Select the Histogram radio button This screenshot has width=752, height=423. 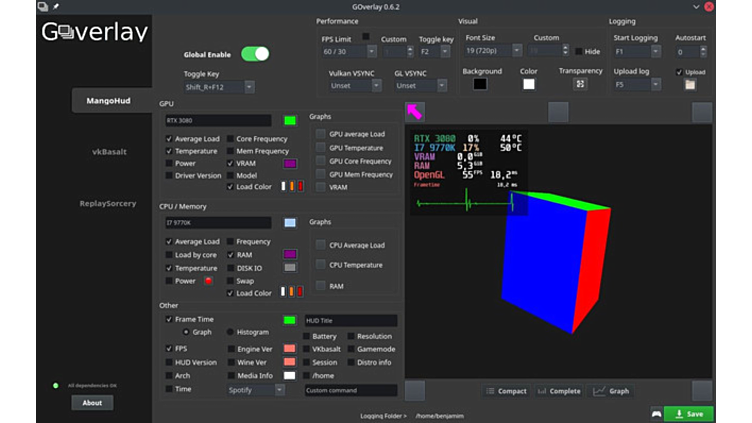(230, 332)
